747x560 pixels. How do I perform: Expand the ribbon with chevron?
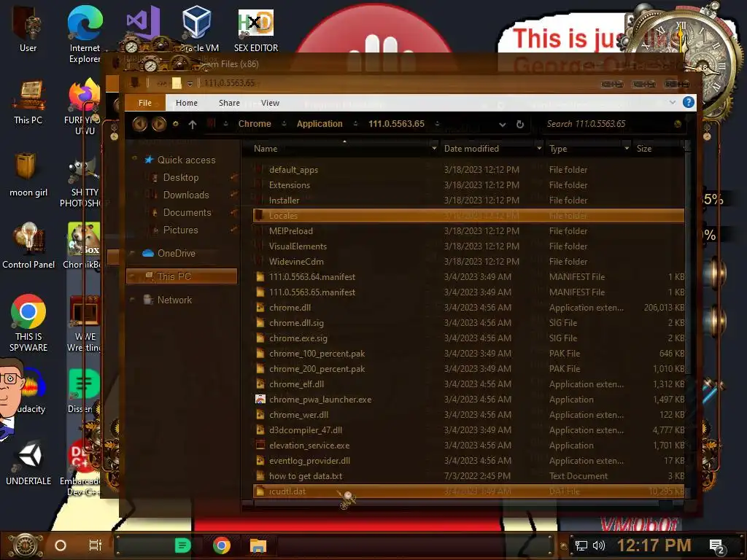point(672,102)
